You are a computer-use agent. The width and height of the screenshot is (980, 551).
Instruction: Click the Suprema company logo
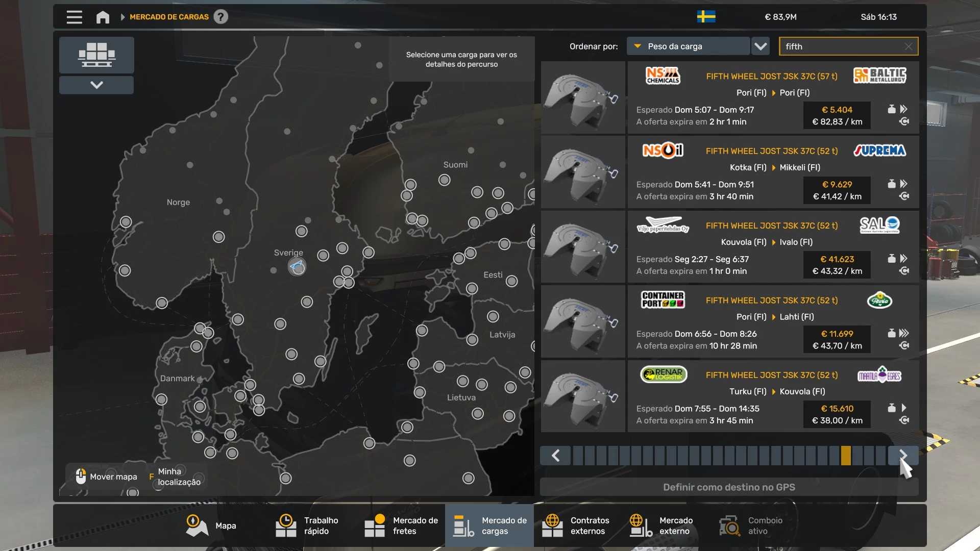pyautogui.click(x=880, y=151)
